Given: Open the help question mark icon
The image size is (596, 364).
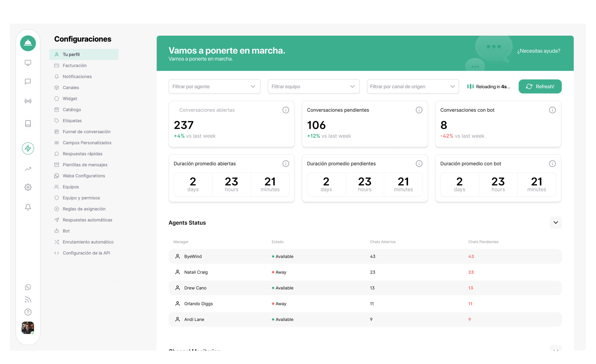Looking at the screenshot, I should click(28, 312).
